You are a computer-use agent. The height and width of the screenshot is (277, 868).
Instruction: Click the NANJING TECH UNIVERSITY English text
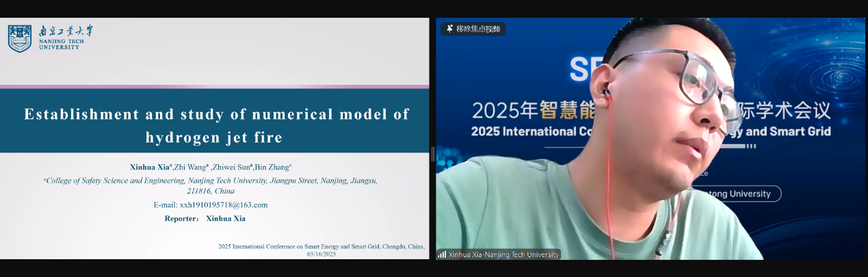coord(62,44)
